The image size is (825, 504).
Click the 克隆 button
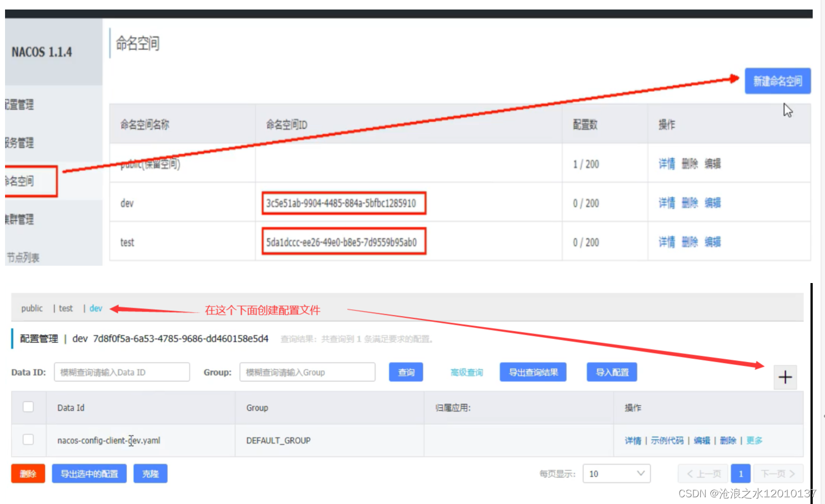[150, 474]
